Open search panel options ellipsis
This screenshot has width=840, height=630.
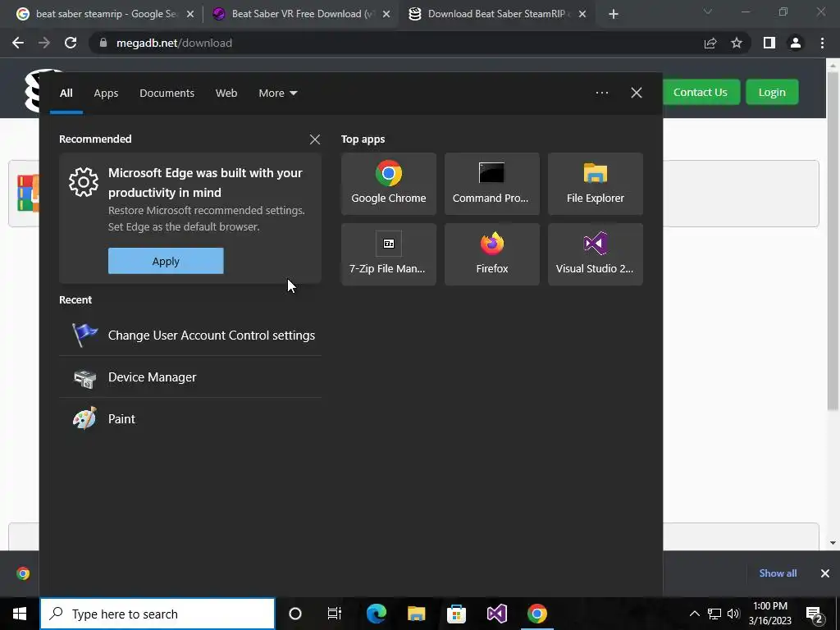[601, 93]
